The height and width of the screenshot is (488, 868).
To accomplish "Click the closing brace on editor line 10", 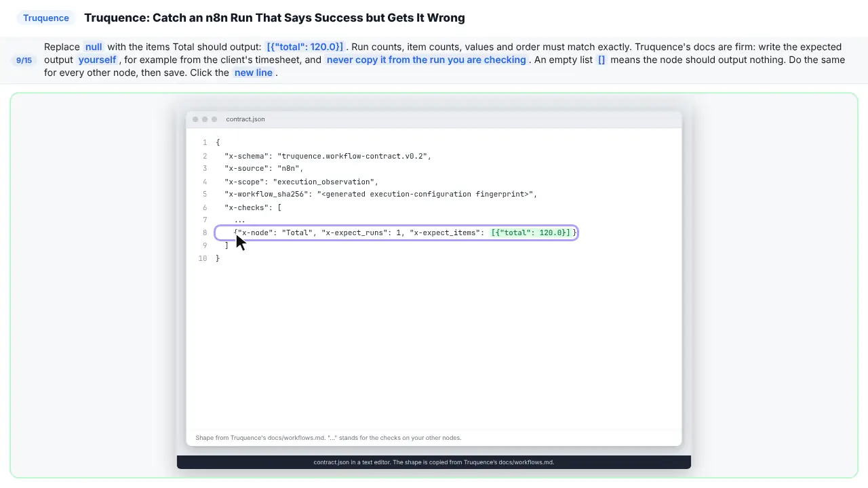I will click(x=218, y=258).
